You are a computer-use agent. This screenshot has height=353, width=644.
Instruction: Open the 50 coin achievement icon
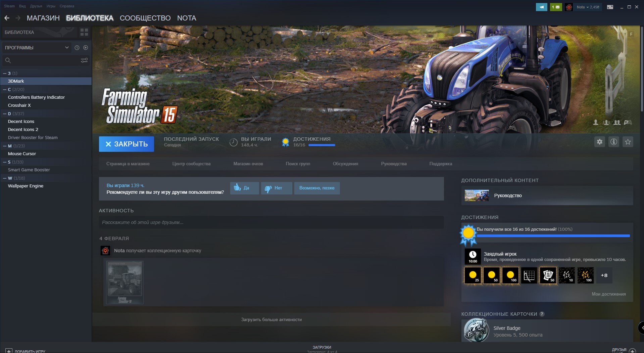tap(492, 275)
